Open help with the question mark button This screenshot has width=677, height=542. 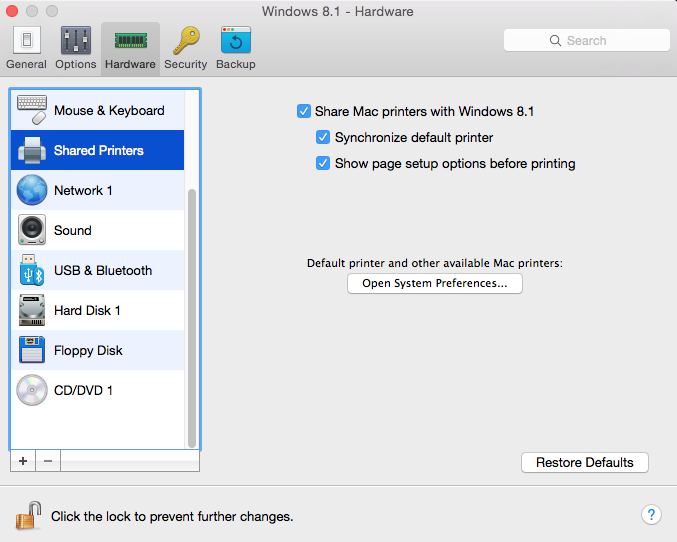[651, 514]
